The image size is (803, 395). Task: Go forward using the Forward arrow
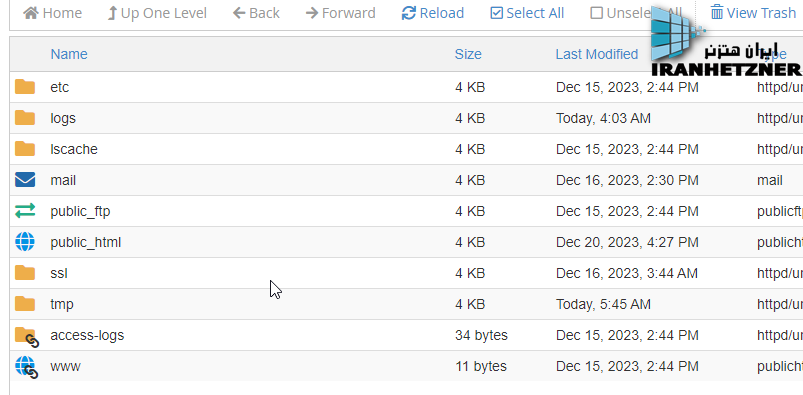341,13
